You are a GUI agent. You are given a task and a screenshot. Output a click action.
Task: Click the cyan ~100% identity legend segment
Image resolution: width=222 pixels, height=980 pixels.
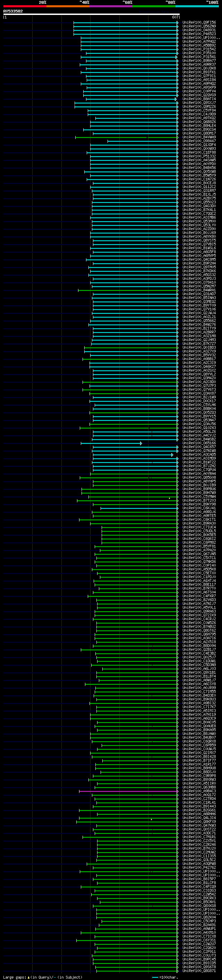(197, 6)
